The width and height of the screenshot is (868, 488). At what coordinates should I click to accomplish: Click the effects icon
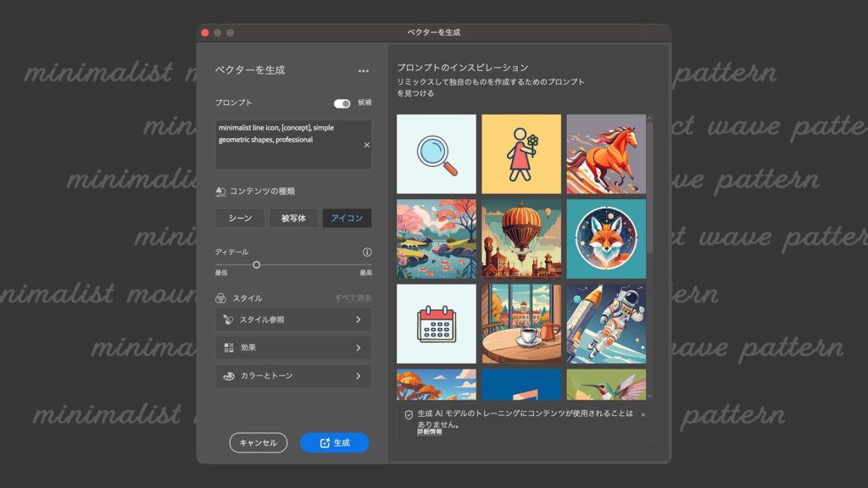(x=228, y=348)
